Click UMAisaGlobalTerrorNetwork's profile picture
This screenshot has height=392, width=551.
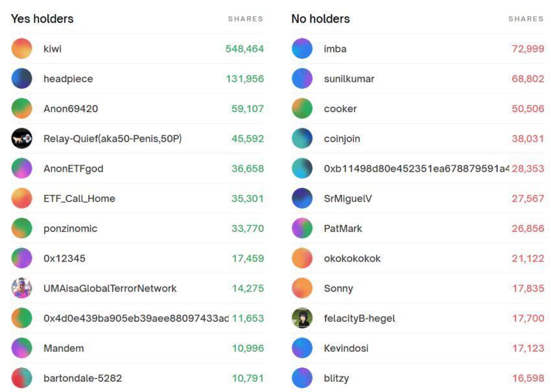pyautogui.click(x=21, y=288)
